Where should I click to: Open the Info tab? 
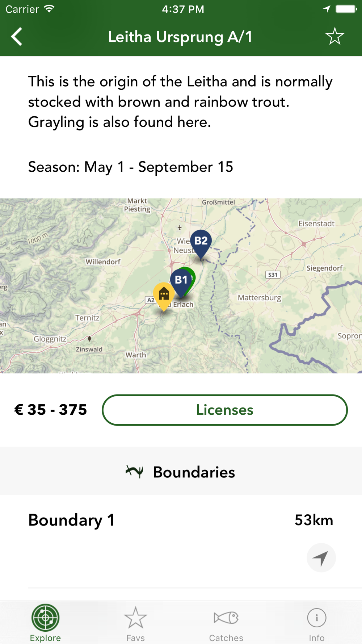pos(317,623)
